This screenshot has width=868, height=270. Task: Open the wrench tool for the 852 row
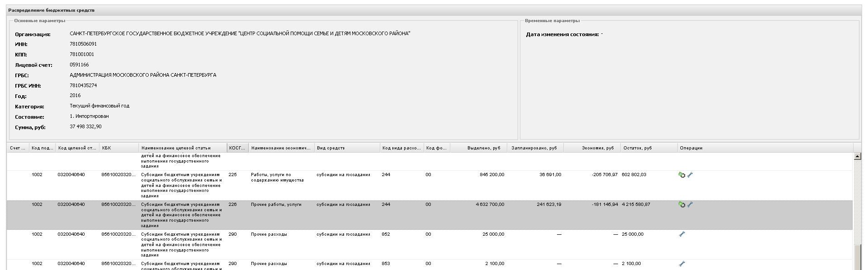point(682,234)
